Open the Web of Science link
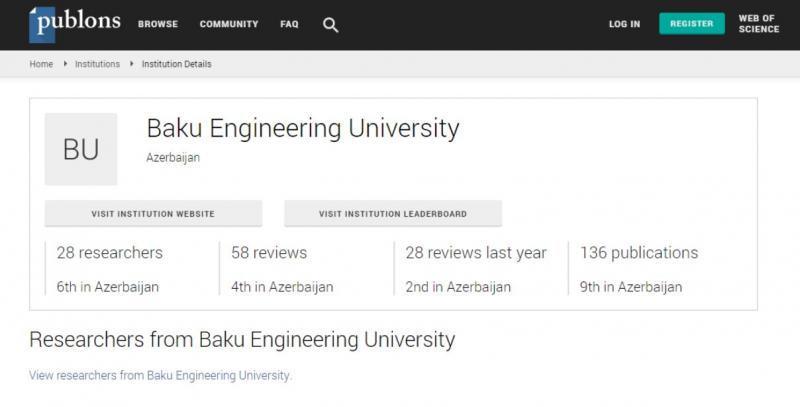Screen dimensions: 800x407 point(759,24)
